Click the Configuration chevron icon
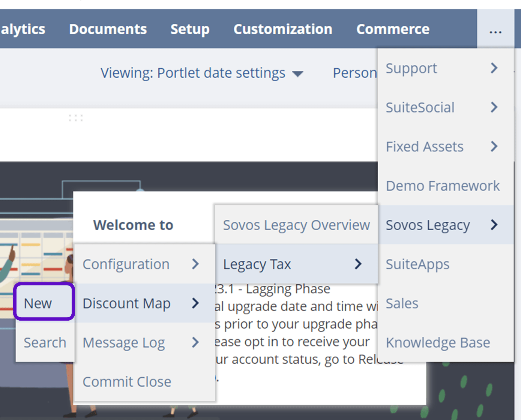 point(195,264)
